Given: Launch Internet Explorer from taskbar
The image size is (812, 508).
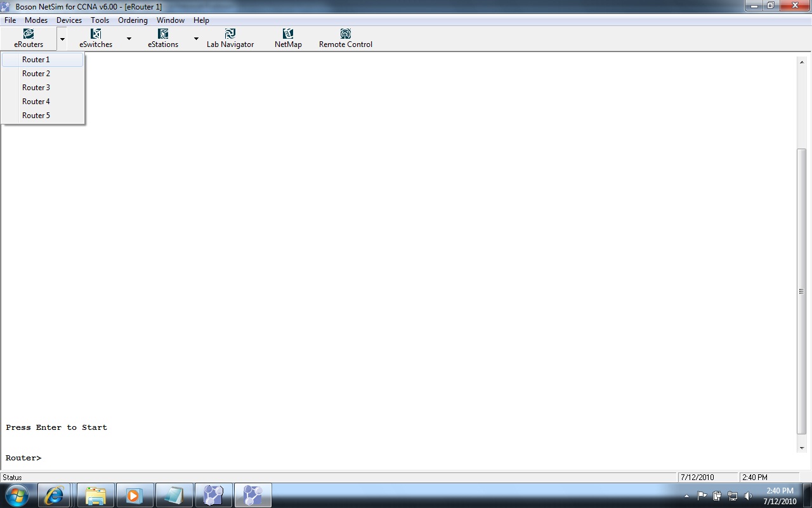Looking at the screenshot, I should point(55,495).
